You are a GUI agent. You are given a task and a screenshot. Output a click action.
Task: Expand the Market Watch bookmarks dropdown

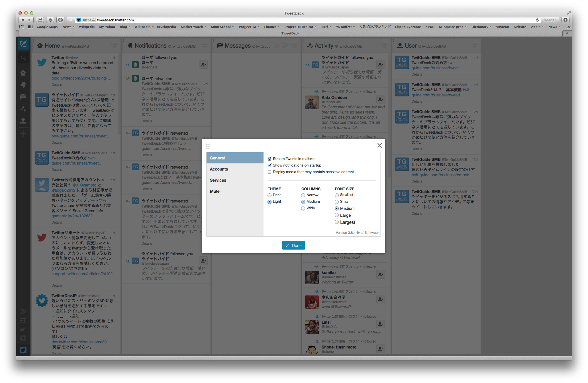click(x=193, y=27)
